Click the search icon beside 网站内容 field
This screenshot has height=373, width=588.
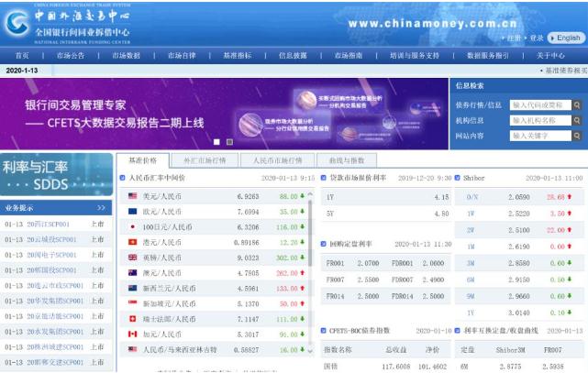[x=577, y=136]
